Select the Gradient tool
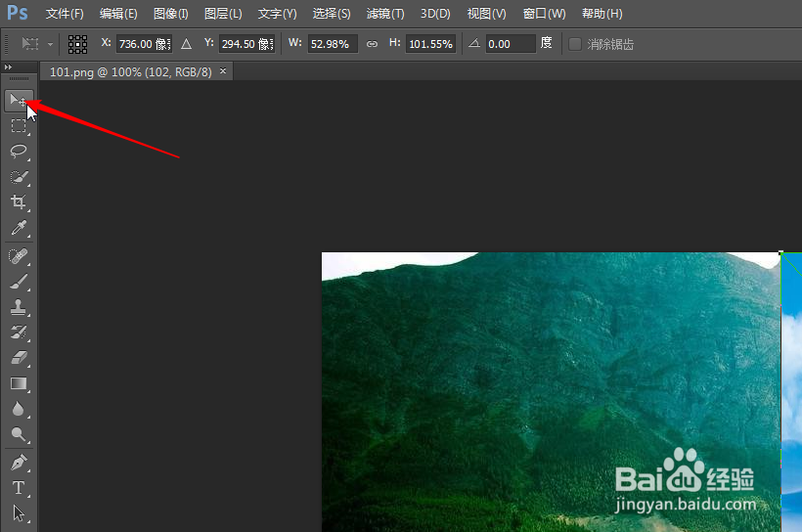 coord(19,383)
